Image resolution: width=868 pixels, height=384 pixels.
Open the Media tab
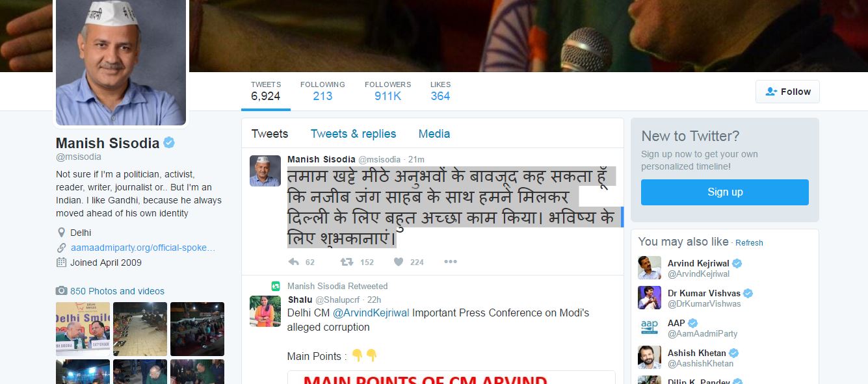434,134
